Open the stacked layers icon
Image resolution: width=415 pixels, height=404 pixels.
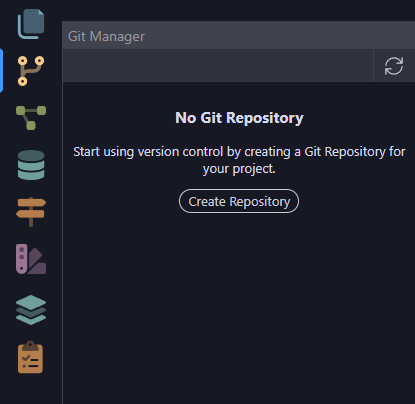[x=31, y=310]
